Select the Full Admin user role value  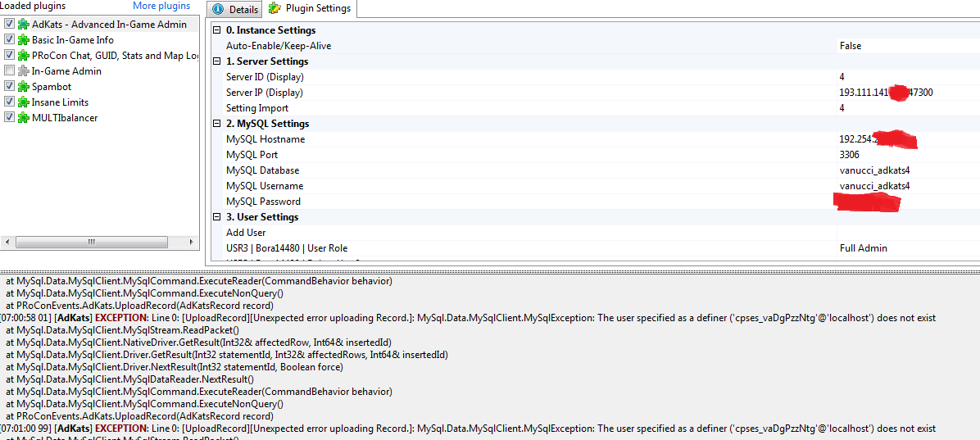[x=863, y=248]
